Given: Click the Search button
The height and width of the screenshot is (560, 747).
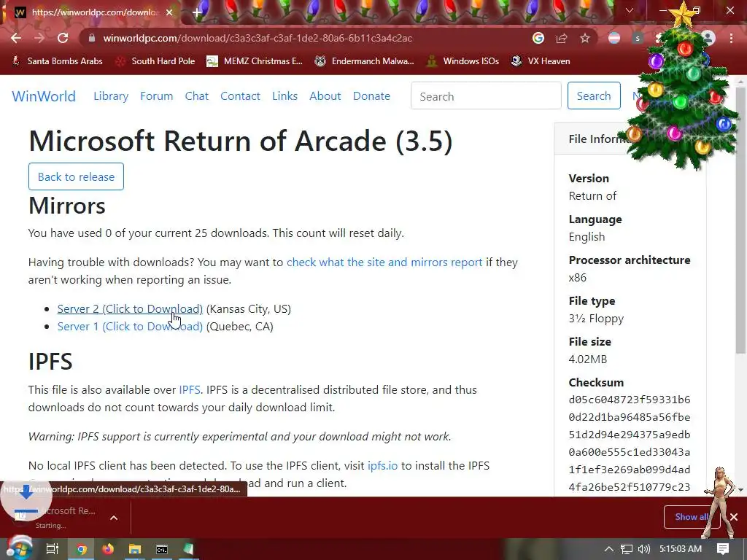Looking at the screenshot, I should point(594,96).
